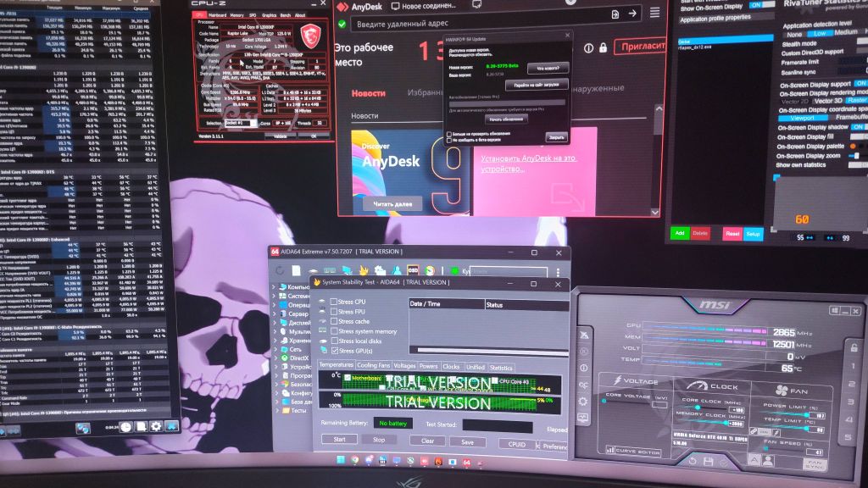This screenshot has width=868, height=488.
Task: Open the Windows Start button on taskbar
Action: pyautogui.click(x=341, y=460)
